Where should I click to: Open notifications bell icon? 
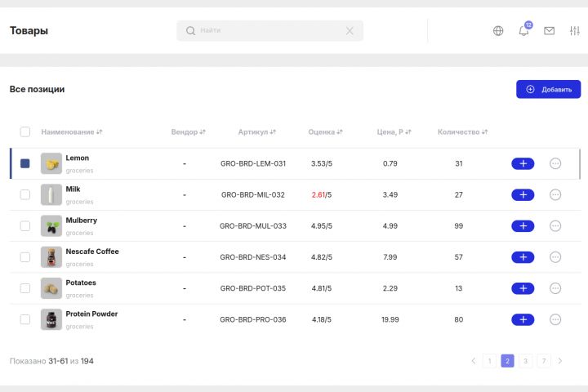click(x=523, y=31)
